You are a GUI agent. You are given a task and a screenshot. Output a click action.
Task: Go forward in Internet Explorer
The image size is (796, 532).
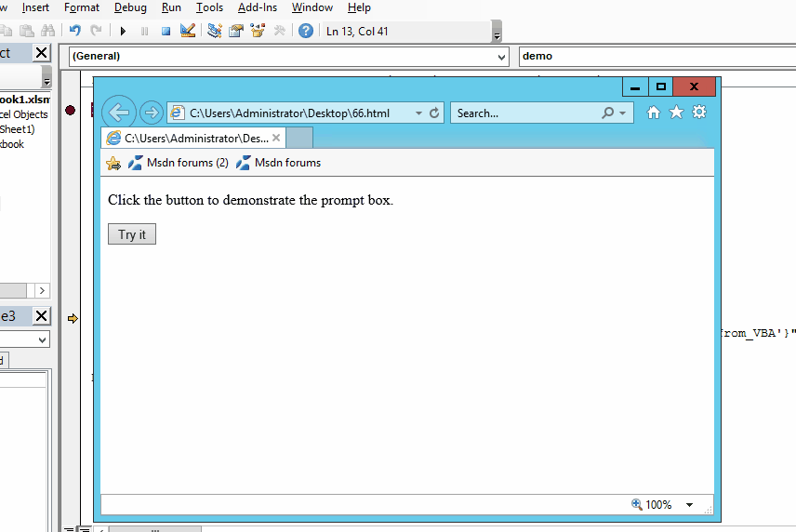tap(151, 113)
